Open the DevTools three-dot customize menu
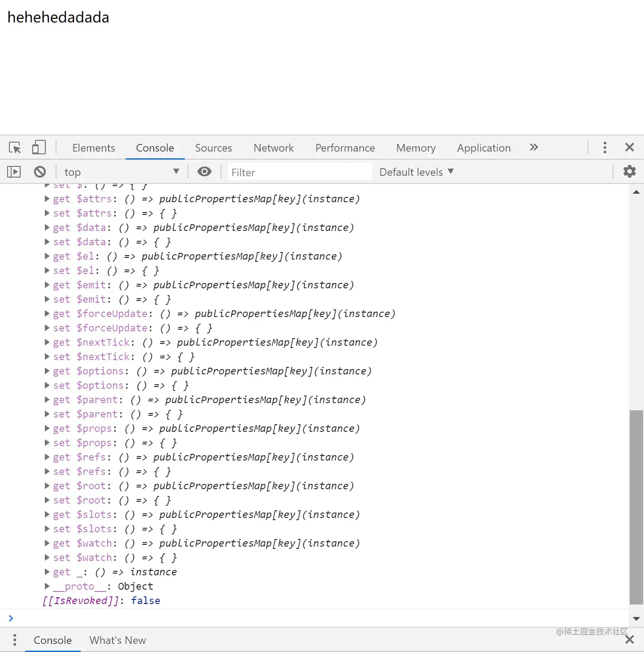This screenshot has width=644, height=652. click(605, 148)
